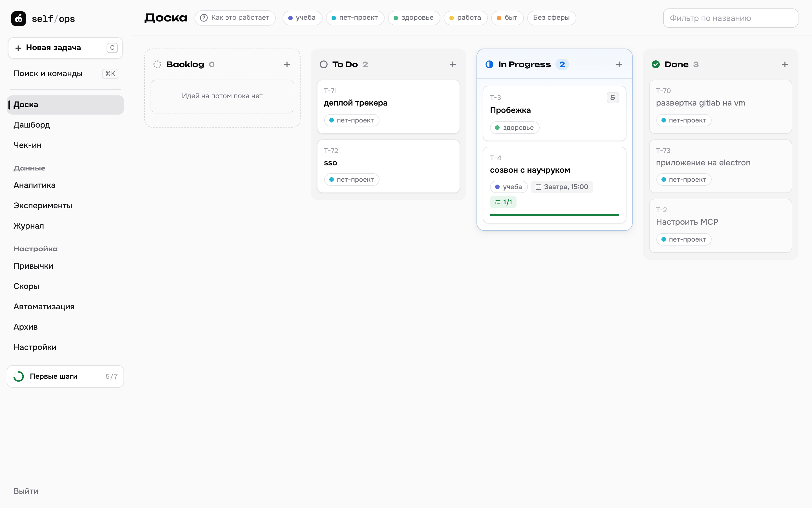The image size is (812, 508).
Task: Select Эксперименты in the sidebar
Action: click(x=65, y=206)
